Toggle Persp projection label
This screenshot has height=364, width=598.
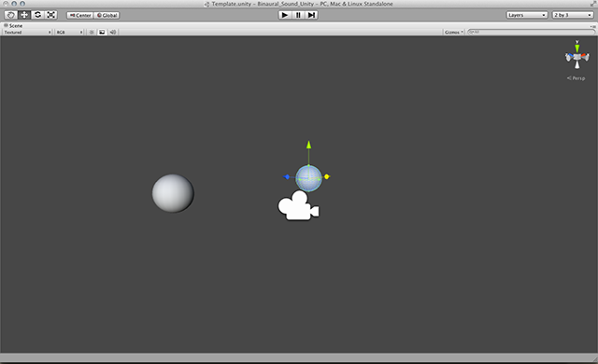pos(576,78)
